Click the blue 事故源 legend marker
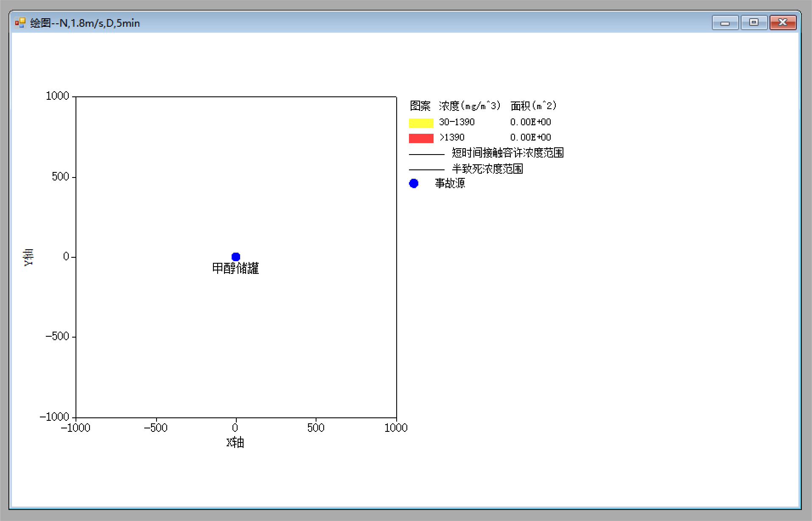 [x=414, y=183]
